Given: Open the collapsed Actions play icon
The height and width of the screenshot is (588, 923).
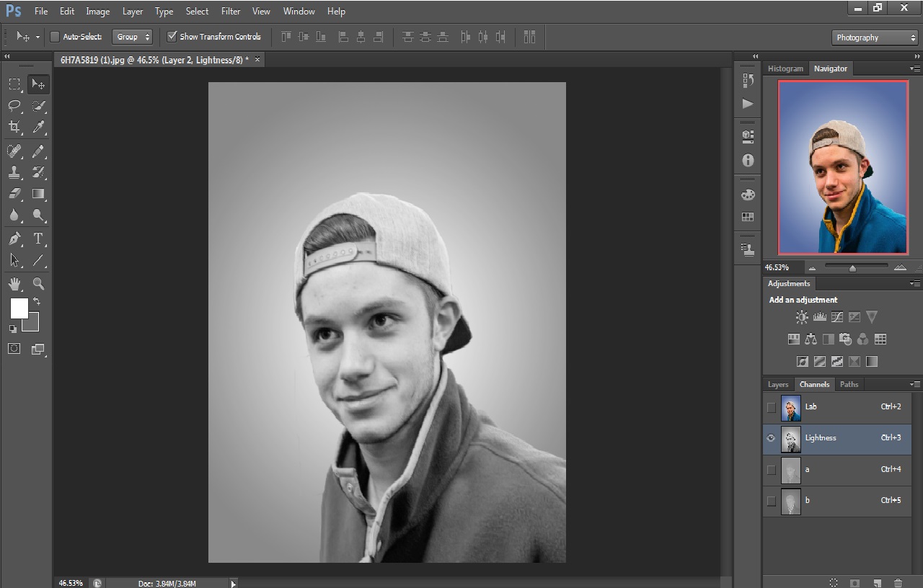Looking at the screenshot, I should [x=748, y=104].
